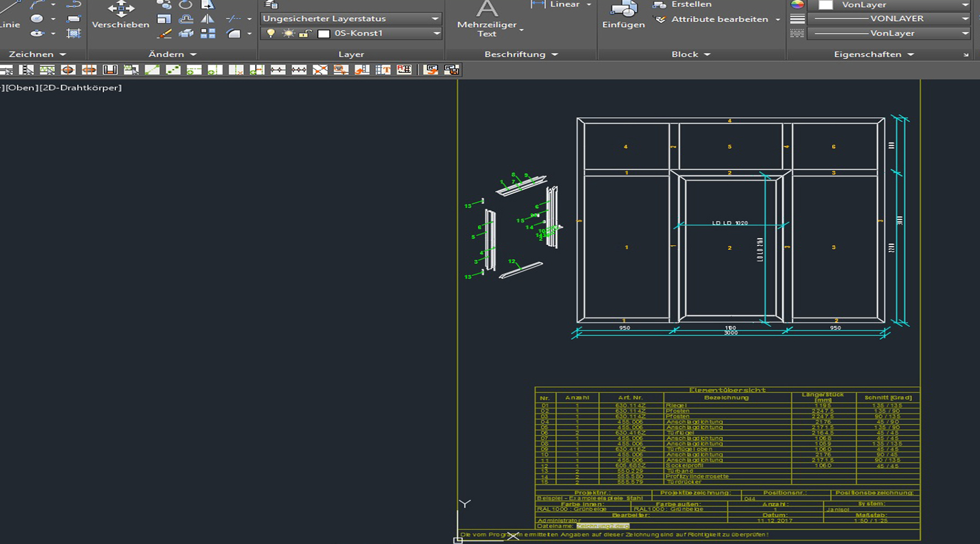Image resolution: width=980 pixels, height=544 pixels.
Task: Click the 3000 overall width dimension
Action: click(731, 333)
